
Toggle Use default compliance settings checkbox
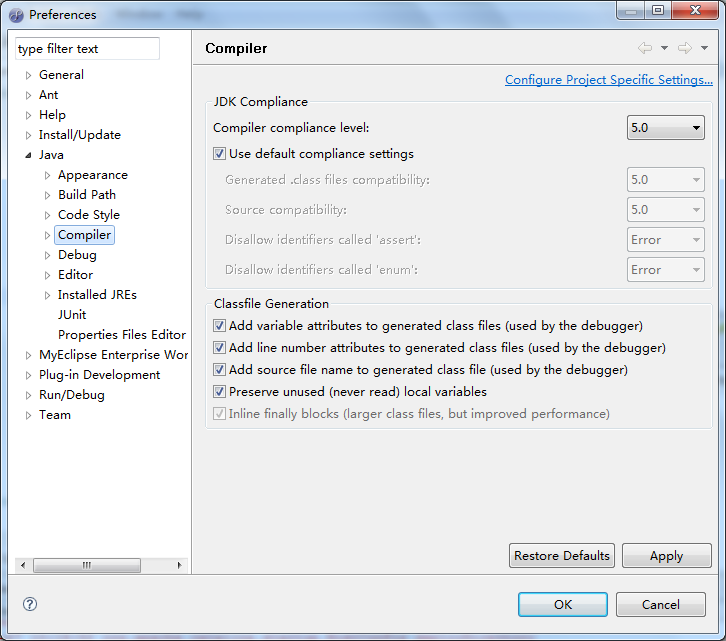pyautogui.click(x=219, y=154)
